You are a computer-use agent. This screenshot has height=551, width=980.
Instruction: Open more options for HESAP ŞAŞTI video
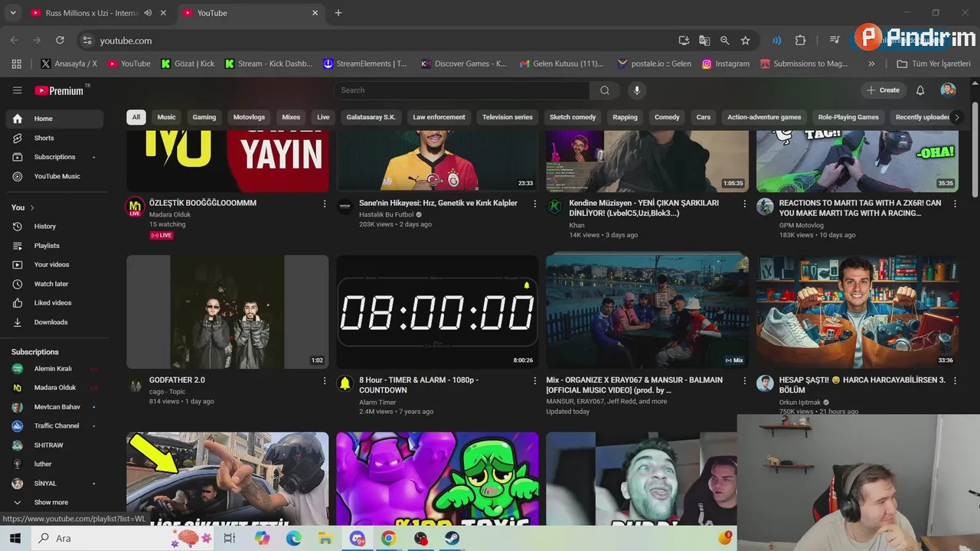click(x=955, y=380)
